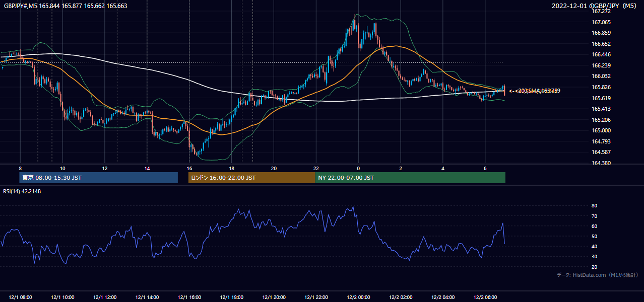Click price scale value 166.446
The height and width of the screenshot is (302, 644).
pos(601,54)
